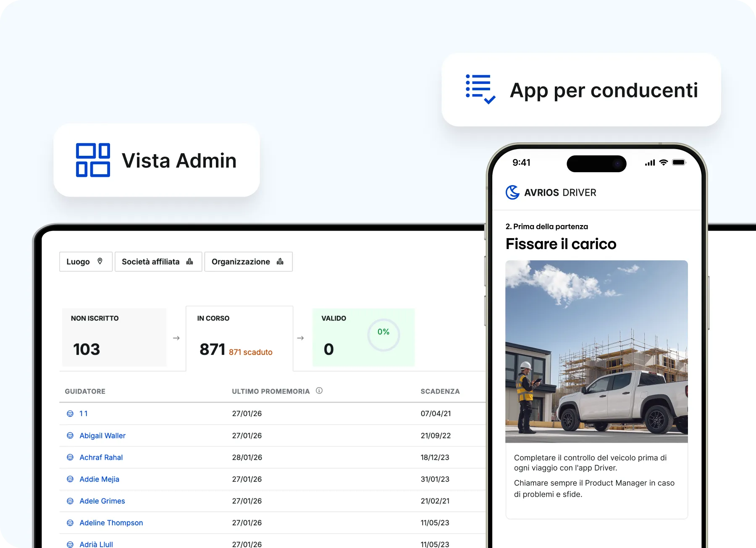The image size is (756, 548).
Task: Tap the phone Wi-Fi status icon
Action: [x=664, y=163]
